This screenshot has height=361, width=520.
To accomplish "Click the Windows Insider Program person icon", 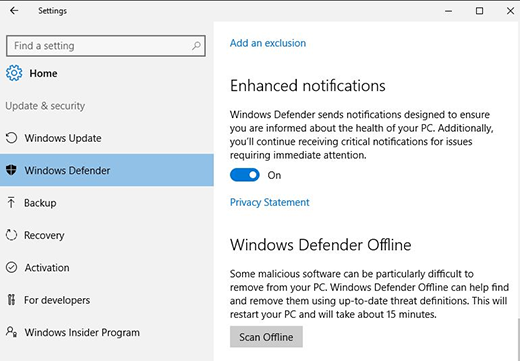I will 11,332.
